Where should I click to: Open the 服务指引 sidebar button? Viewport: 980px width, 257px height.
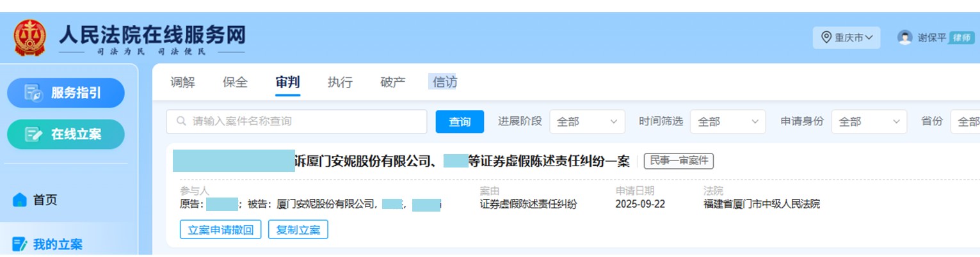66,93
